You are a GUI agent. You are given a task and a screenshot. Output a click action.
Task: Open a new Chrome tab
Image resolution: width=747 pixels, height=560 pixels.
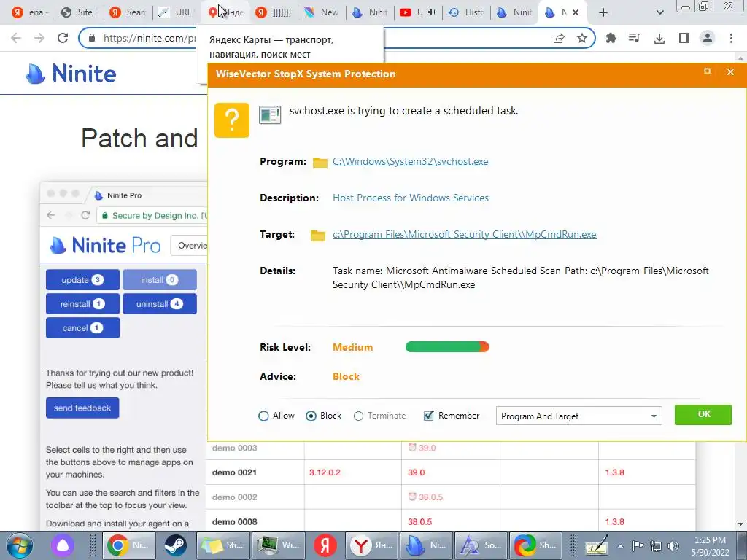603,12
